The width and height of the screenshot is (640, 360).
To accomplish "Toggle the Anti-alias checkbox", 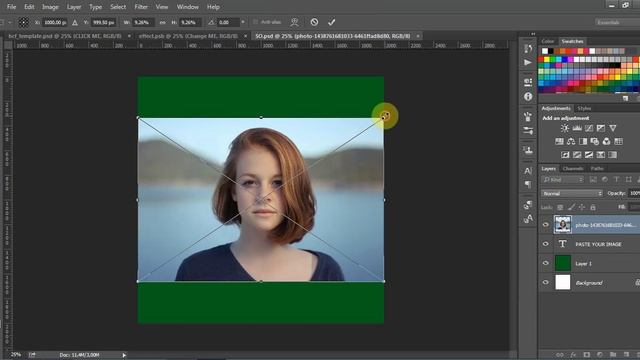I will point(256,22).
